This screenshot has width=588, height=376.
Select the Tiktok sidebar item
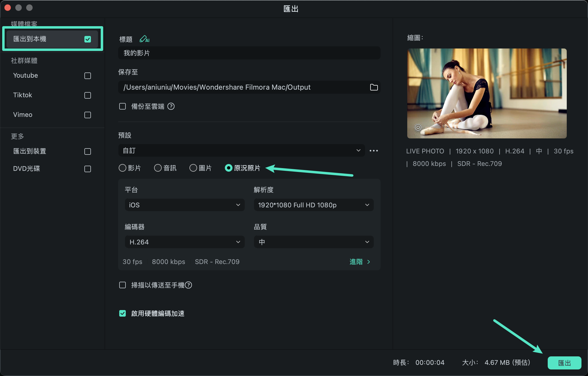click(x=52, y=95)
